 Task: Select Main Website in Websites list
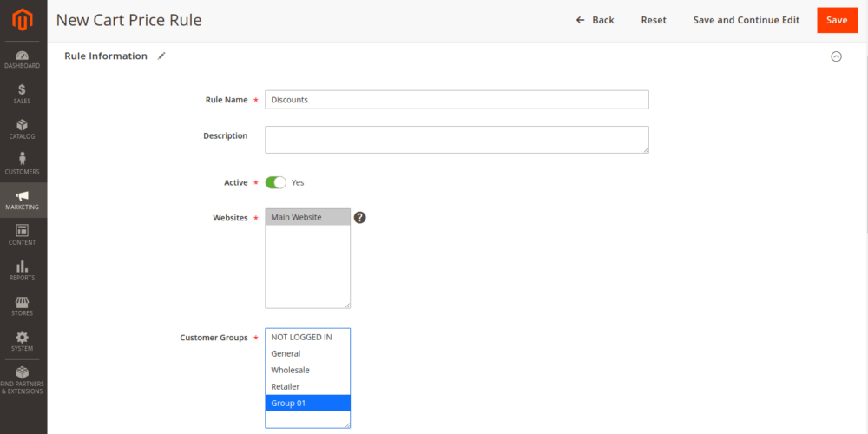(307, 217)
